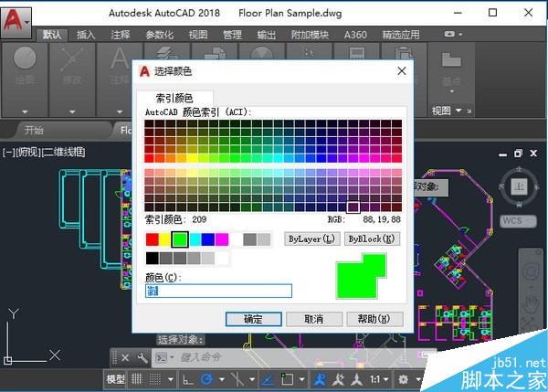Open the WCS coordinate system dropdown
548x392 pixels.
pyautogui.click(x=518, y=221)
